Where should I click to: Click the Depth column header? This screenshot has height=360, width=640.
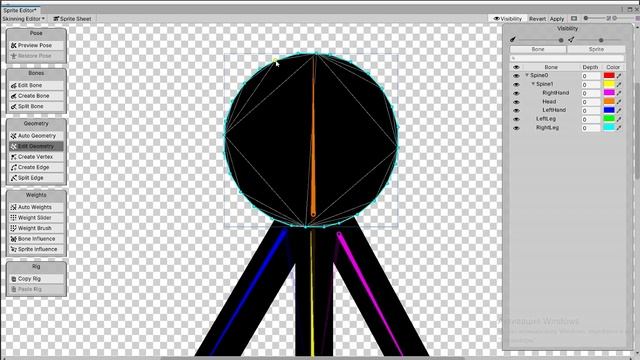[x=590, y=67]
